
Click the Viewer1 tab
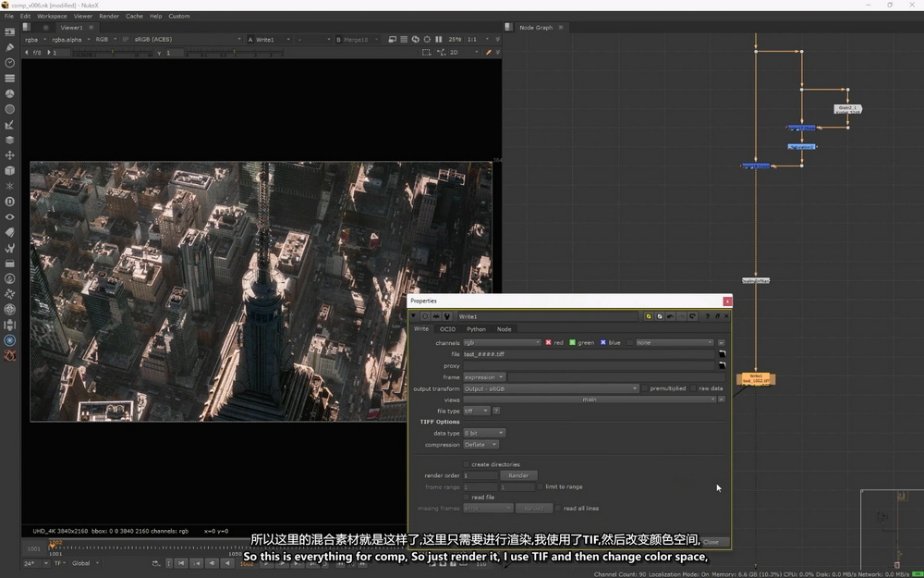[71, 27]
